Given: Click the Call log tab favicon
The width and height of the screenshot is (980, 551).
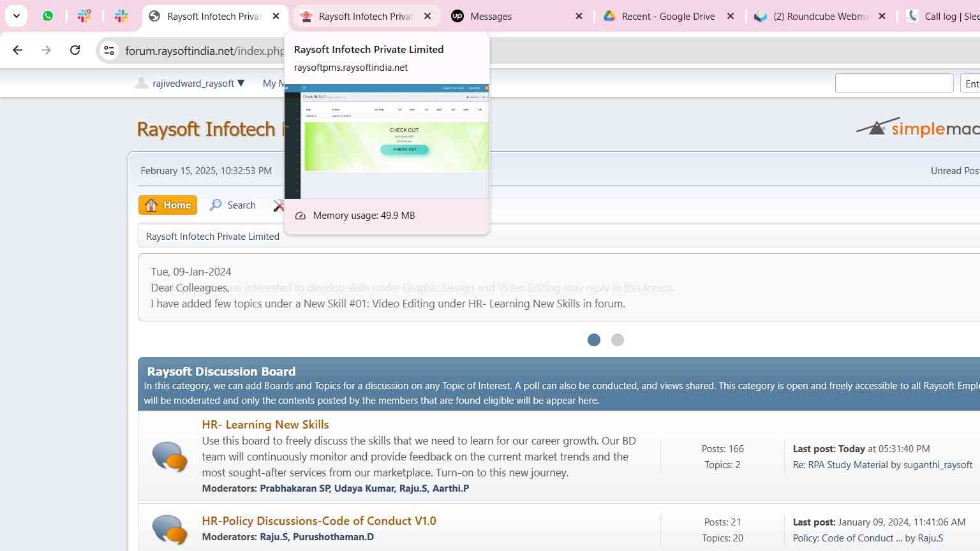Looking at the screenshot, I should 912,16.
